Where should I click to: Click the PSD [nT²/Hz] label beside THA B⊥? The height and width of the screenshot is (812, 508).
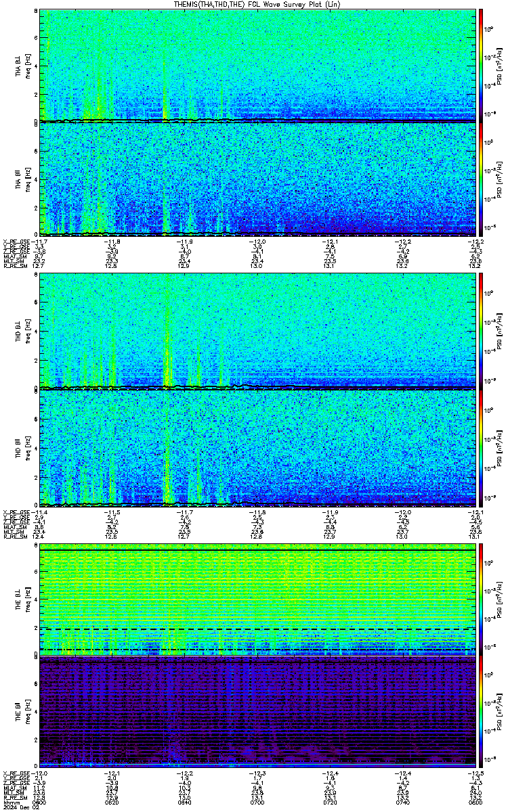click(500, 66)
